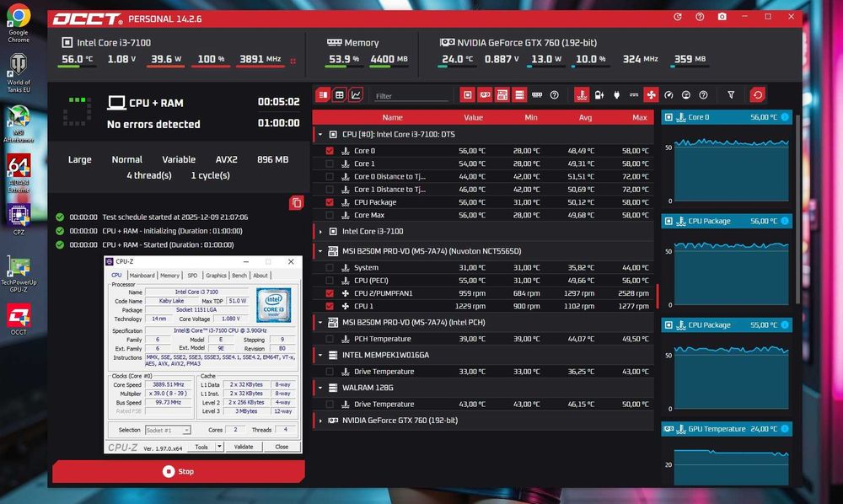Toggle the storage sensor filter icon
This screenshot has height=504, width=843.
click(x=519, y=95)
